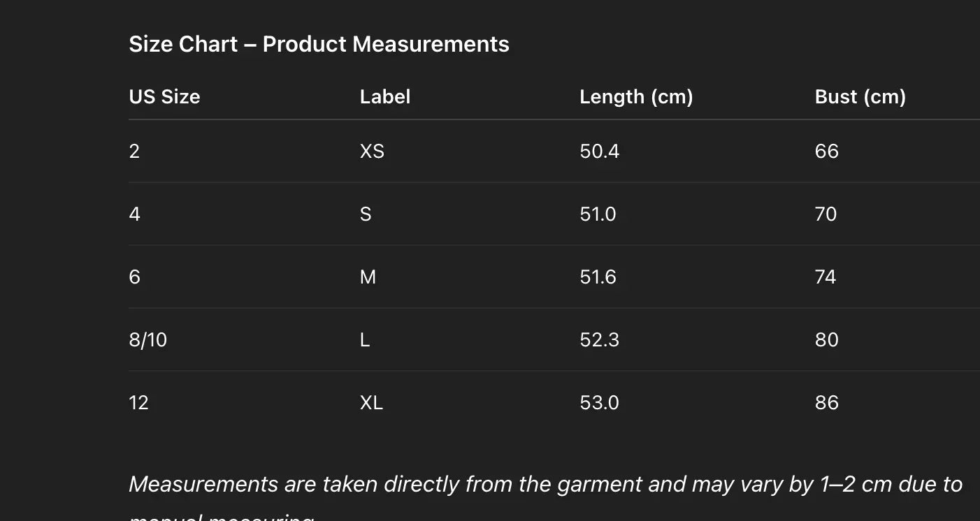Viewport: 980px width, 521px height.
Task: Select the 53.0 length value
Action: tap(599, 403)
